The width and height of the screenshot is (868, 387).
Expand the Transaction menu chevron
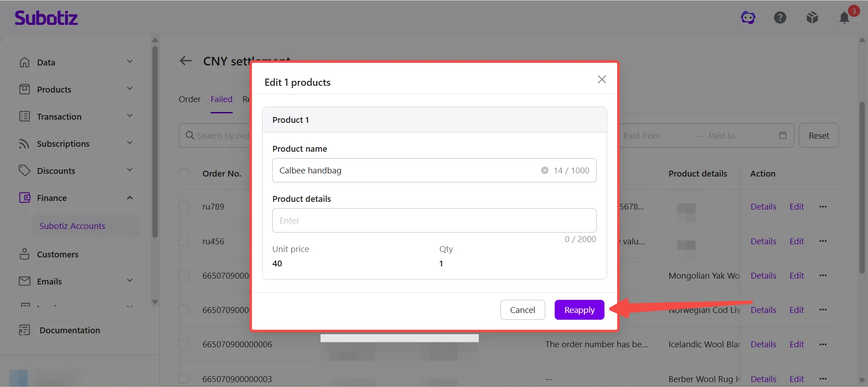(130, 116)
